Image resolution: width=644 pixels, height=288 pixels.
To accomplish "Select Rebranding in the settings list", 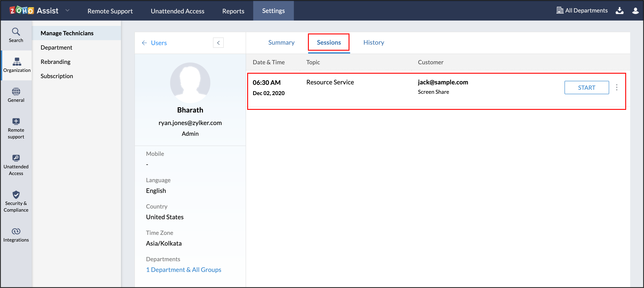I will [56, 61].
